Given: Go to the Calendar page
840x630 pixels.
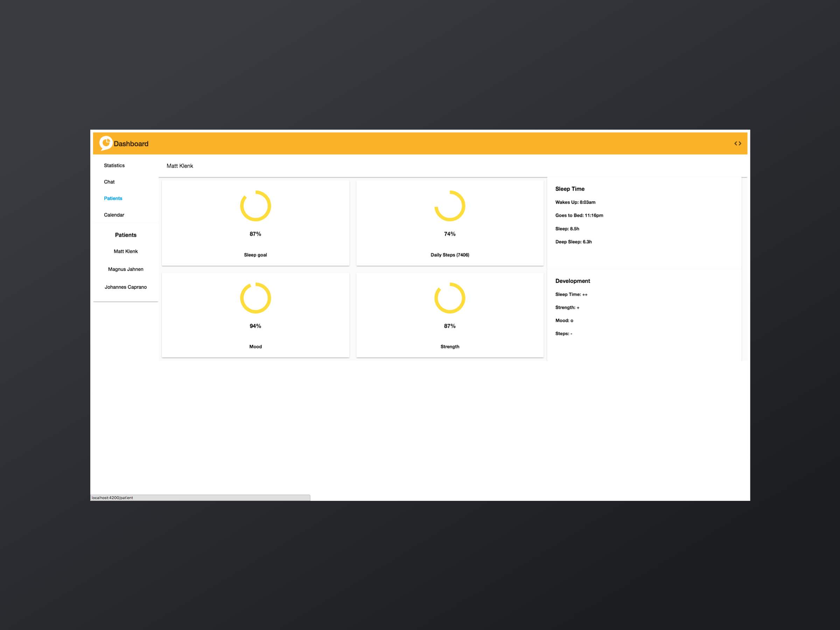Looking at the screenshot, I should coord(114,215).
